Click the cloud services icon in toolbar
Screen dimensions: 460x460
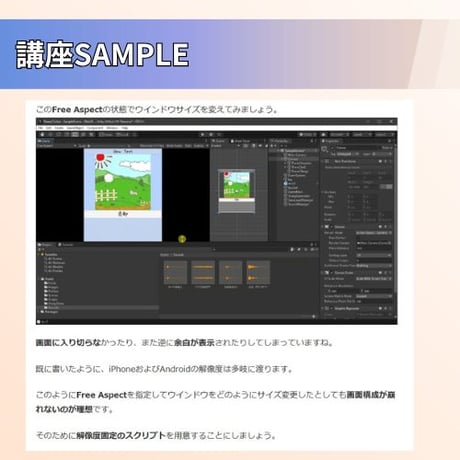(x=323, y=134)
